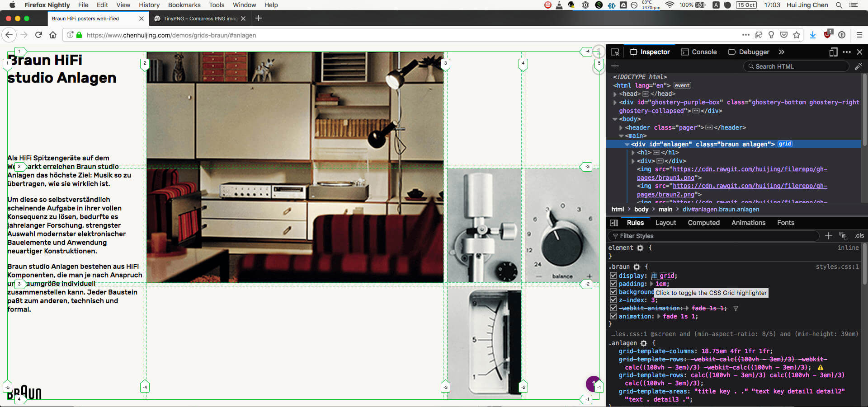Expand the head element in the HTML tree
Screen dimensions: 868x407
click(x=615, y=94)
